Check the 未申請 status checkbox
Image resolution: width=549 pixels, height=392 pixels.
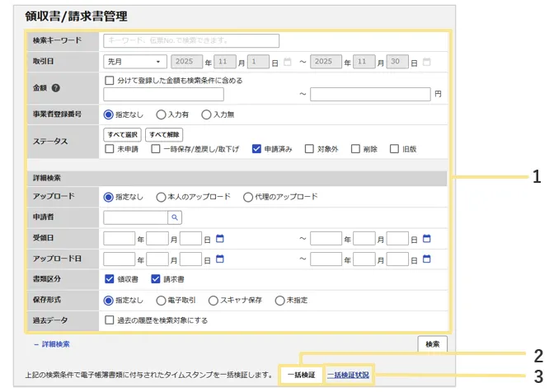click(x=109, y=149)
